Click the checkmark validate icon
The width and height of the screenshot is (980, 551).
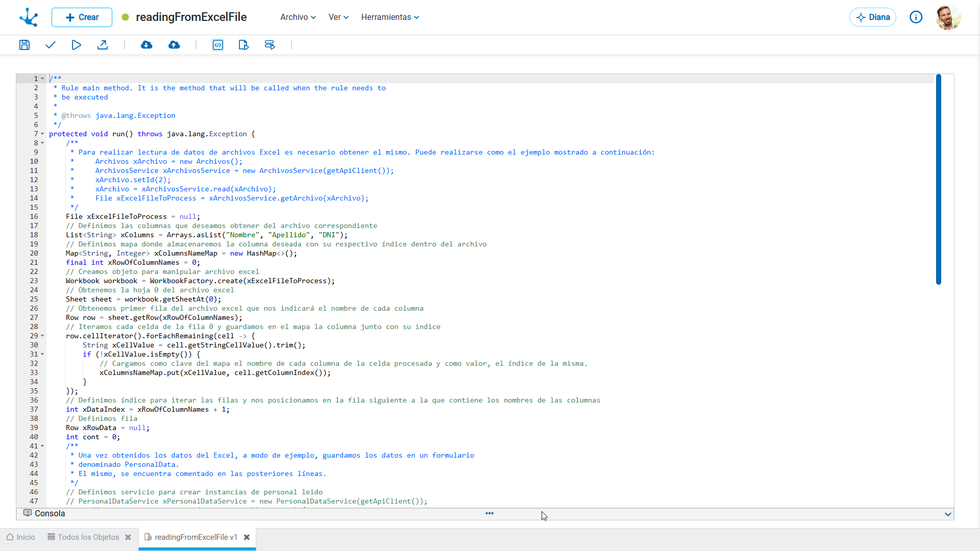point(50,45)
